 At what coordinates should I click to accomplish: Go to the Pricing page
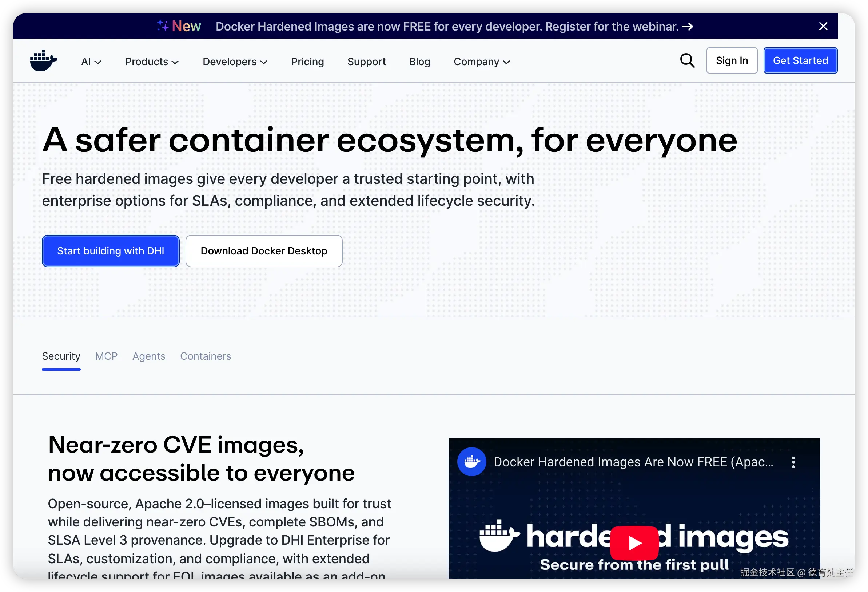[x=307, y=62]
